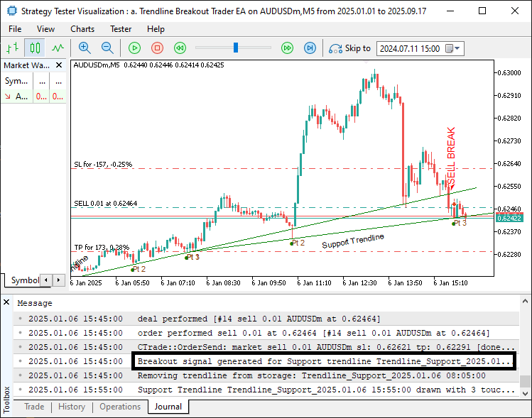Select the CTrade::OrderSend journal row
Screen dimensions: 532x418
click(x=266, y=348)
